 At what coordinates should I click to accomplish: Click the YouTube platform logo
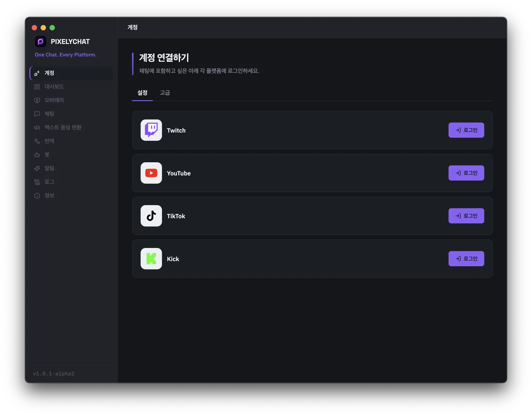pyautogui.click(x=151, y=173)
